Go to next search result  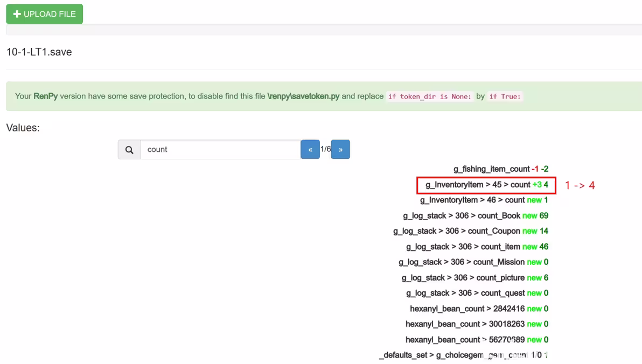(x=340, y=150)
